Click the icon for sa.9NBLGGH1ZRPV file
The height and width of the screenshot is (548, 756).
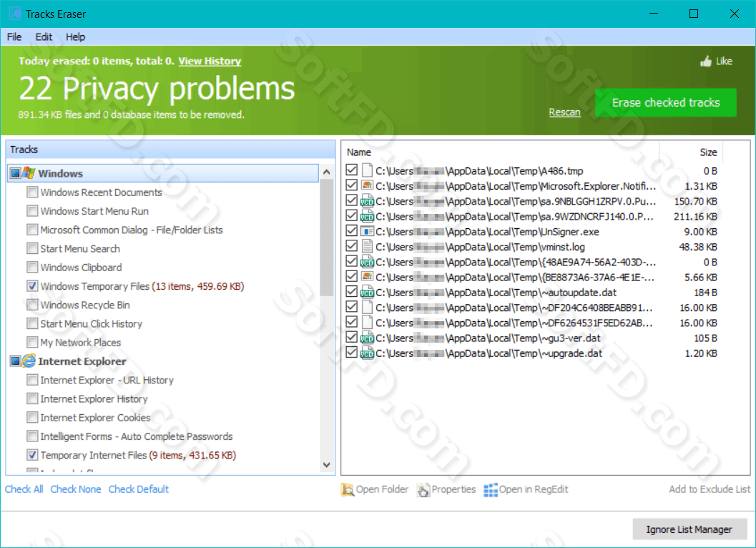(368, 201)
